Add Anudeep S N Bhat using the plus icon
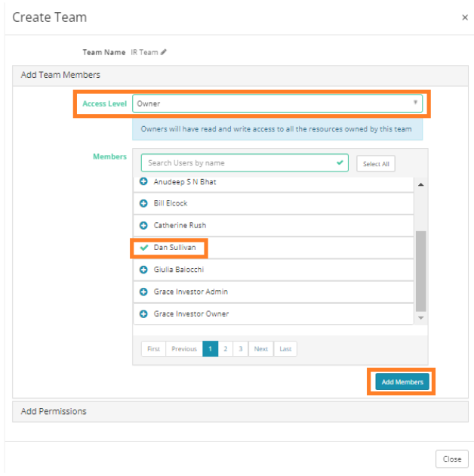Viewport: 474px width, 476px height. (143, 181)
